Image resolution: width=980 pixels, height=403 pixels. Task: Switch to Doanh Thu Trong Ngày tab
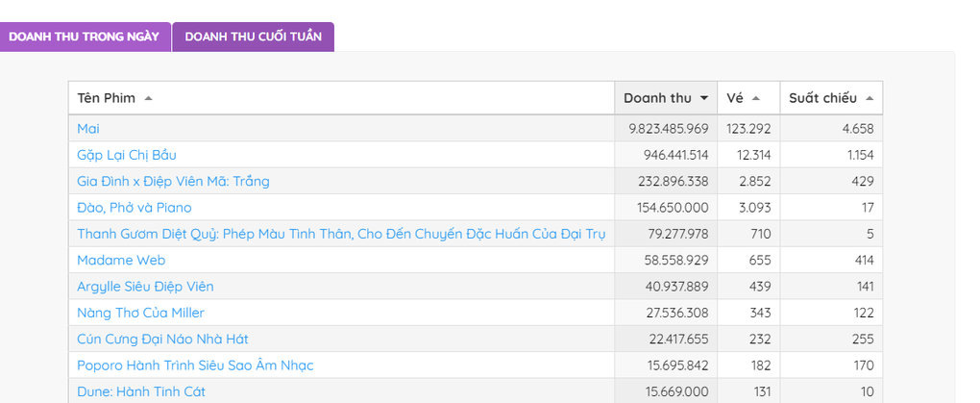(x=85, y=37)
